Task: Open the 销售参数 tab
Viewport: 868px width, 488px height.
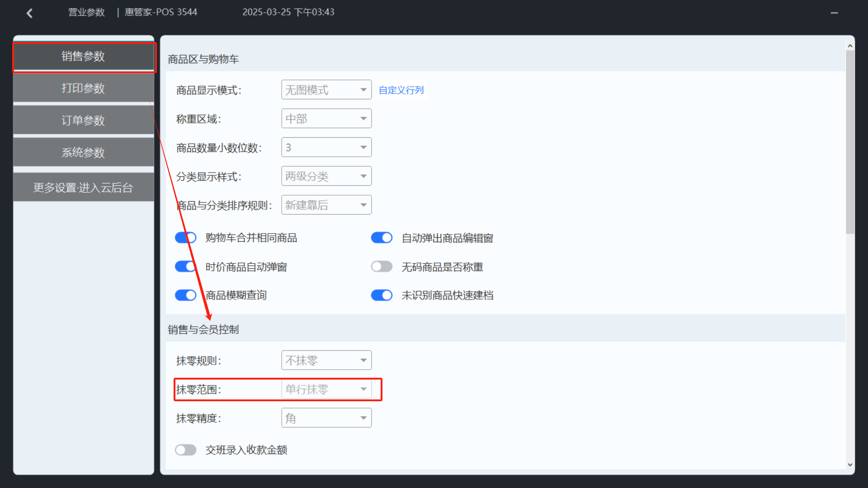Action: pyautogui.click(x=84, y=56)
